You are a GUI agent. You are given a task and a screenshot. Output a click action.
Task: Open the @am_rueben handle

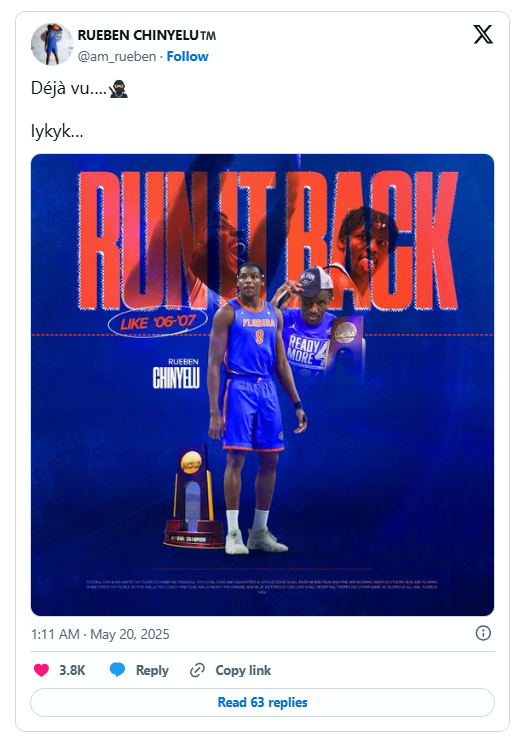[117, 57]
